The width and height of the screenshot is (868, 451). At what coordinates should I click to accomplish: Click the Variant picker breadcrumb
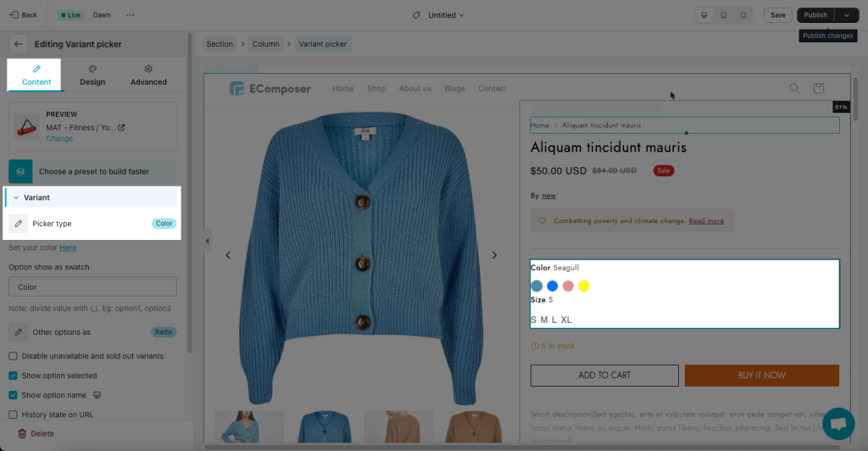coord(323,44)
